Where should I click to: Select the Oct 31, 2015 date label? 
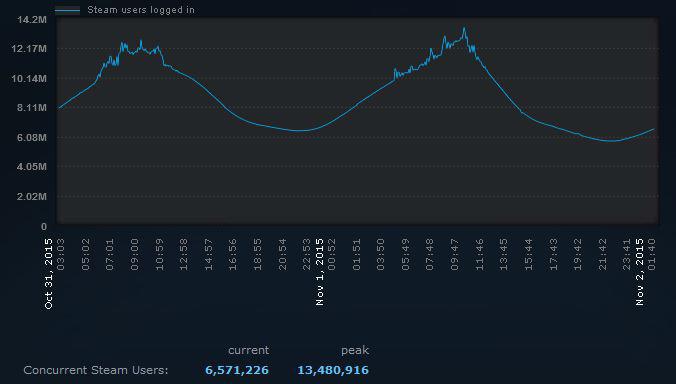(49, 274)
